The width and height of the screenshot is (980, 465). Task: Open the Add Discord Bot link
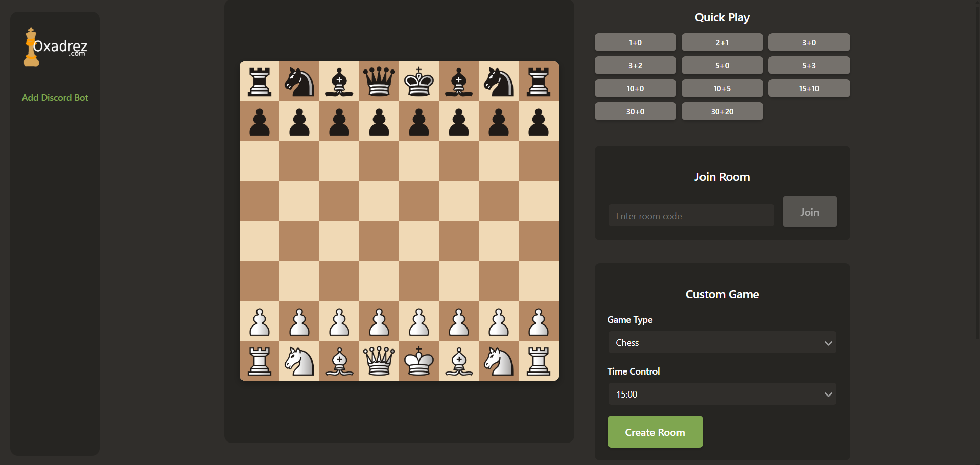point(55,97)
